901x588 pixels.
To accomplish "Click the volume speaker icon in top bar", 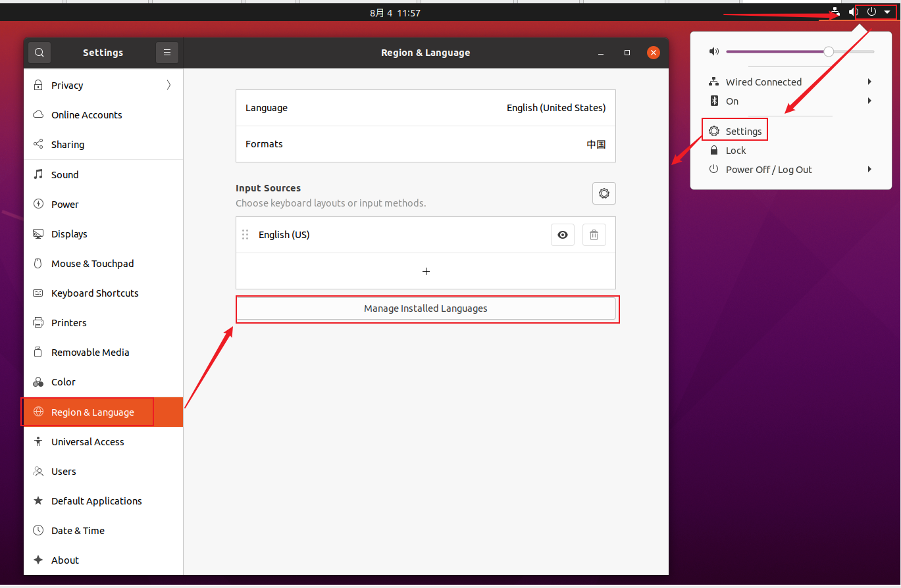I will coord(854,12).
